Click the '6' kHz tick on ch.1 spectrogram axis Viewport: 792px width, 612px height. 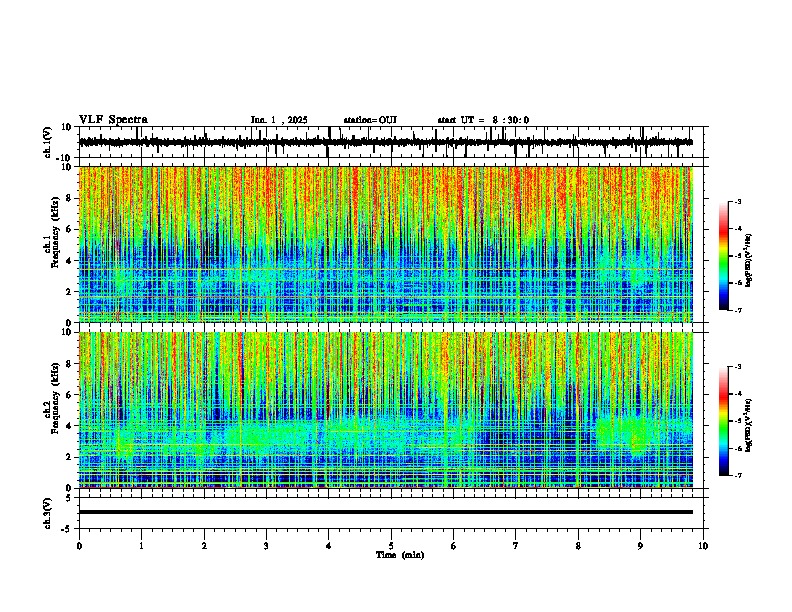[70, 229]
